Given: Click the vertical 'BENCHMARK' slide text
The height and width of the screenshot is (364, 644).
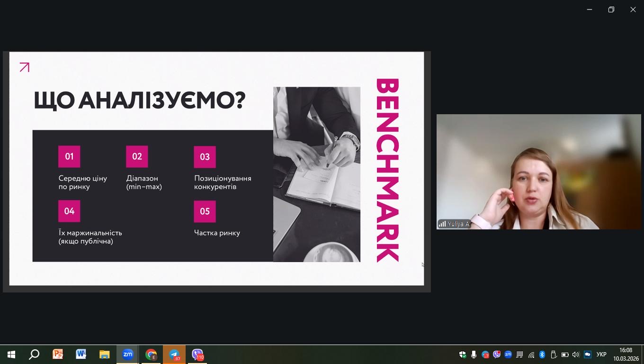Looking at the screenshot, I should [x=387, y=170].
